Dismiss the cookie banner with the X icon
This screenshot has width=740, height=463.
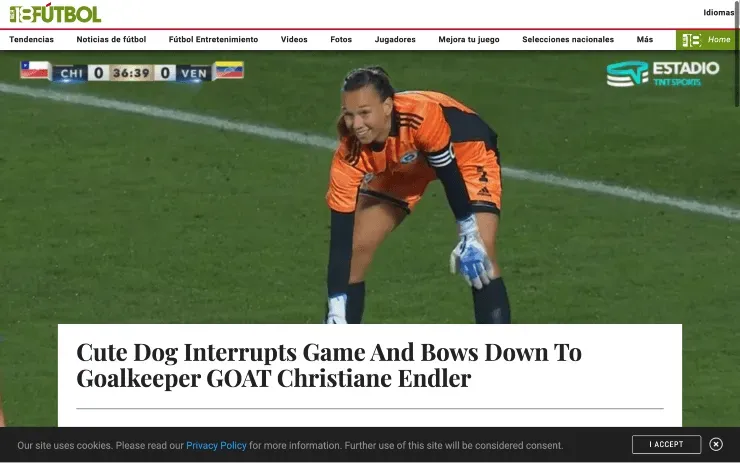point(715,444)
